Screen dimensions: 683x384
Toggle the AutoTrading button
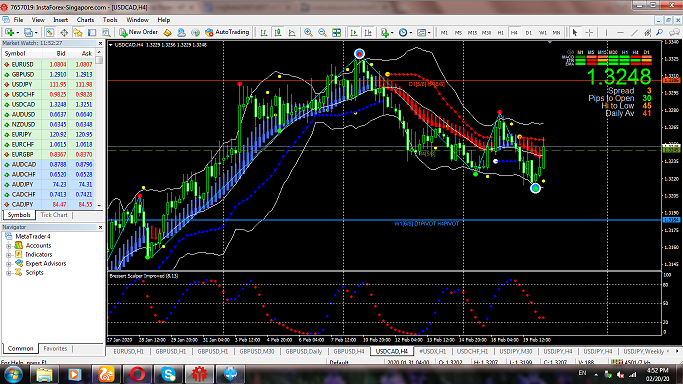(227, 32)
